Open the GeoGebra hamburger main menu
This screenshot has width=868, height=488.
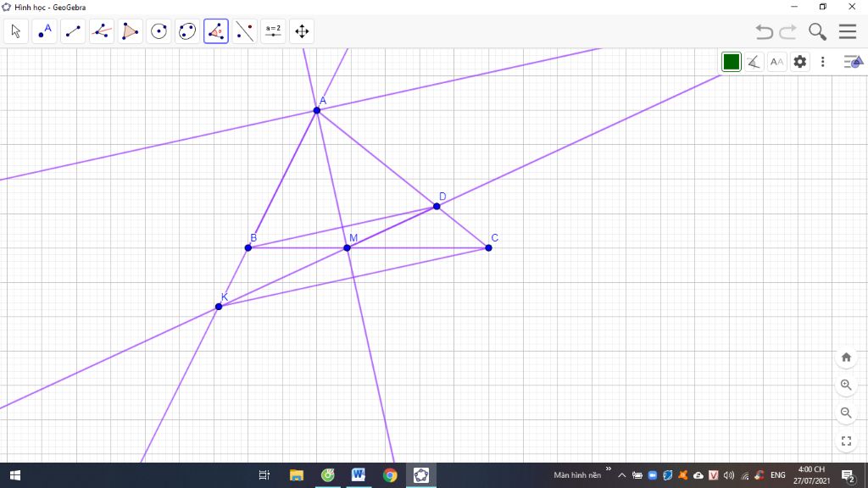(x=848, y=31)
